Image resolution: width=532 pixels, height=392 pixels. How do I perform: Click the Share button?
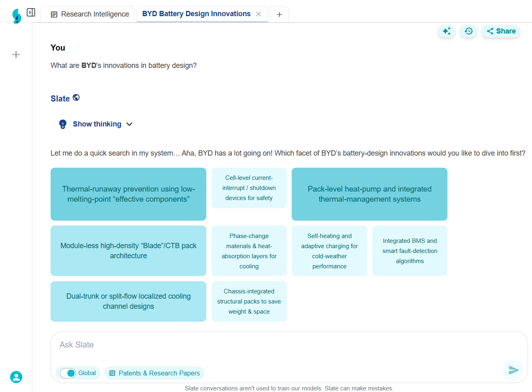(501, 31)
